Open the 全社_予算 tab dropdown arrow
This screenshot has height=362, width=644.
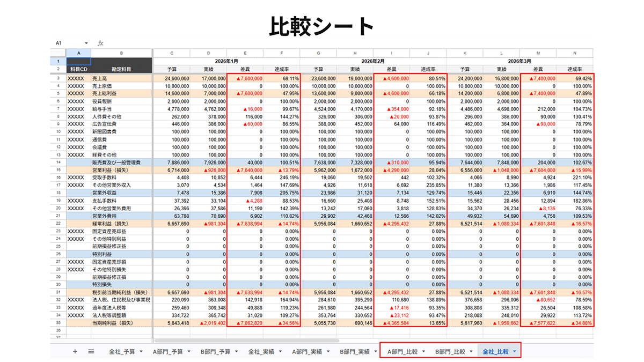pyautogui.click(x=141, y=352)
